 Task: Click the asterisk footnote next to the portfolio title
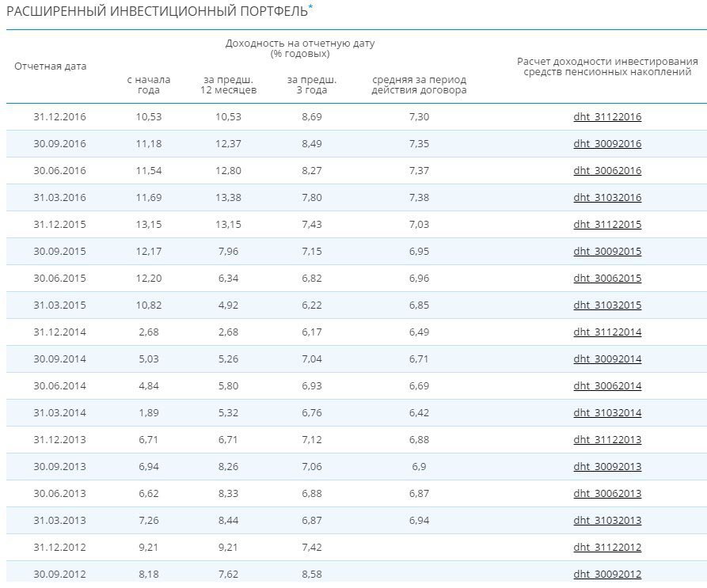pos(310,6)
